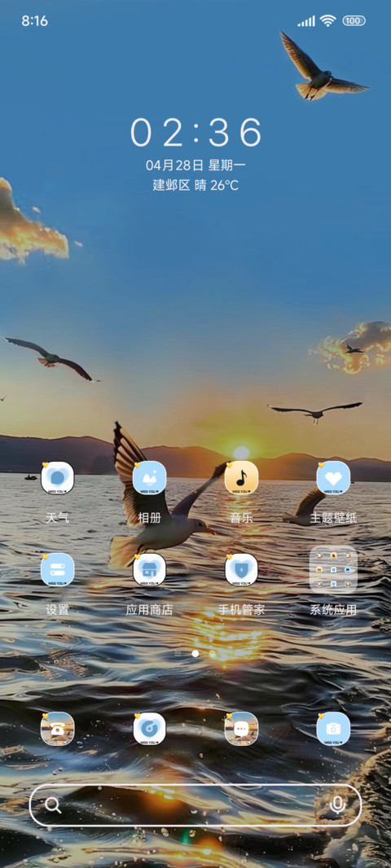Viewport: 391px width, 868px height.
Task: Tap the 应用商店 label text
Action: pos(150,610)
